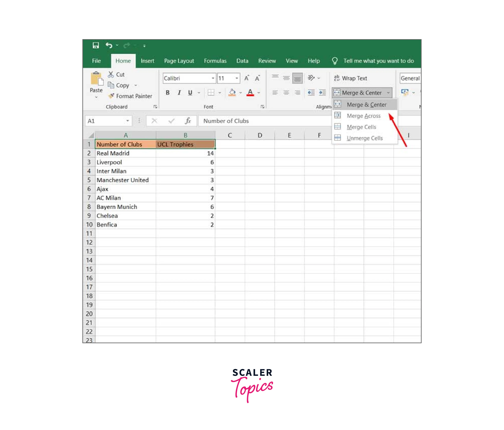Toggle Italic formatting
The width and height of the screenshot is (504, 430).
(x=179, y=93)
